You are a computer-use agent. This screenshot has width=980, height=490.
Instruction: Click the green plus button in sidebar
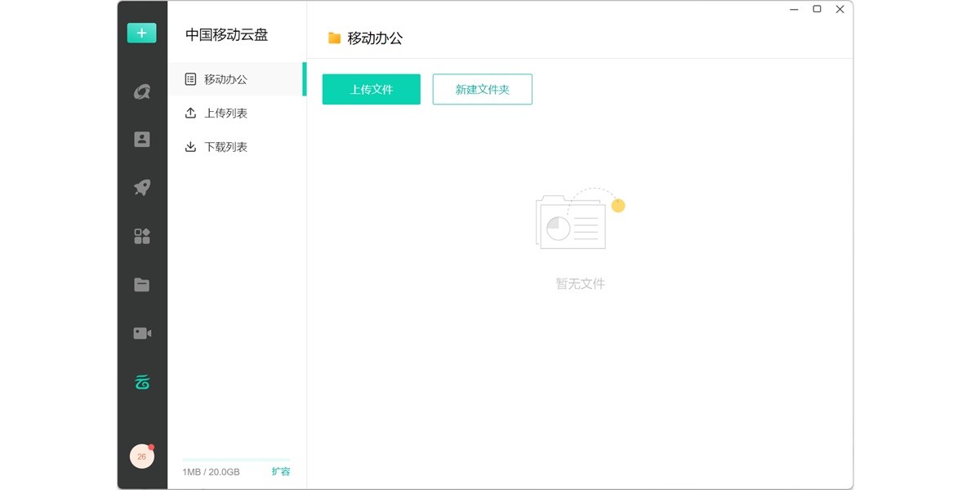pyautogui.click(x=141, y=33)
